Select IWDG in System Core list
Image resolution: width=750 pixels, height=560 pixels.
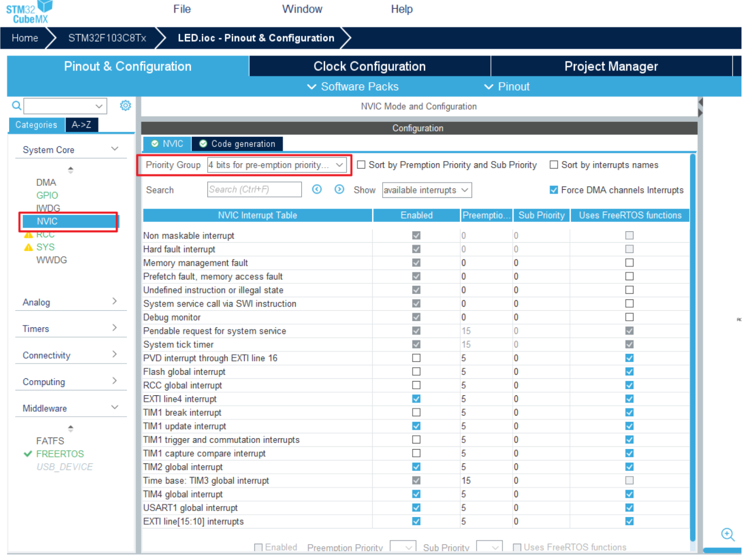(48, 208)
